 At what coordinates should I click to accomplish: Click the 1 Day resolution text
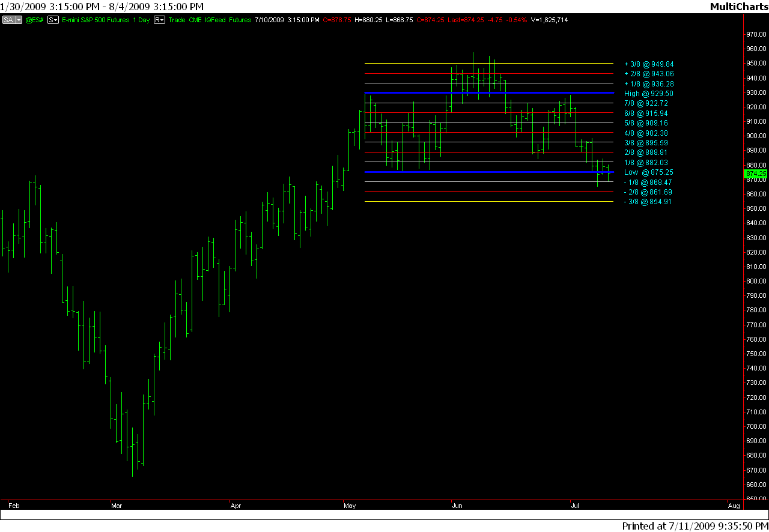click(x=142, y=20)
